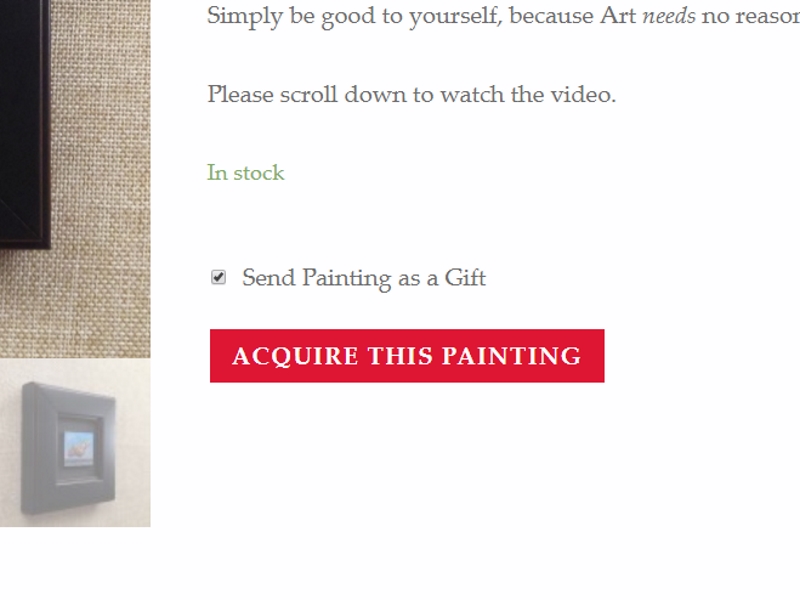Click the tiny painting inside the thumbnail frame
Screen dimensions: 800x600
coord(79,449)
